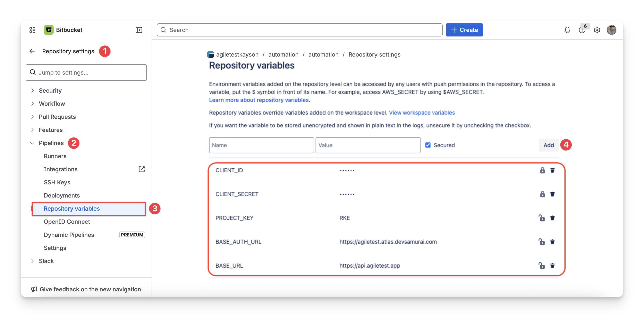Select SSH Keys in Pipelines menu
Viewport: 644px width, 318px height.
pyautogui.click(x=57, y=182)
